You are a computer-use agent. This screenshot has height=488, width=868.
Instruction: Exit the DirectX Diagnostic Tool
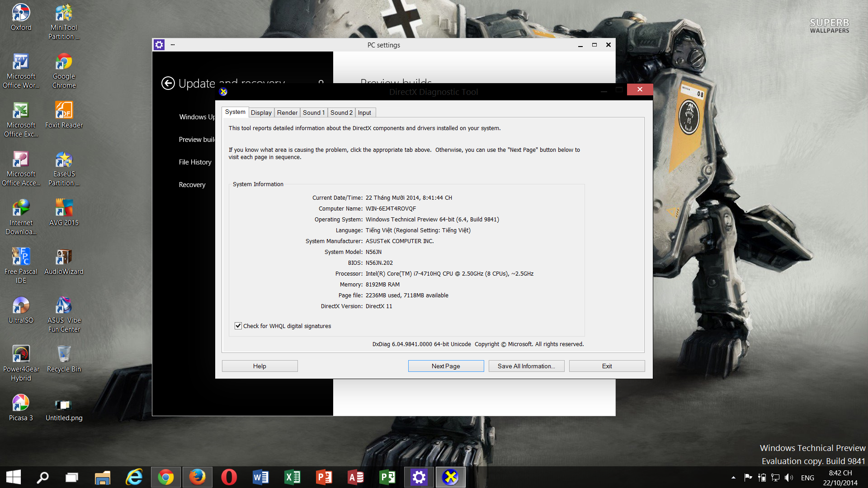[x=607, y=366]
